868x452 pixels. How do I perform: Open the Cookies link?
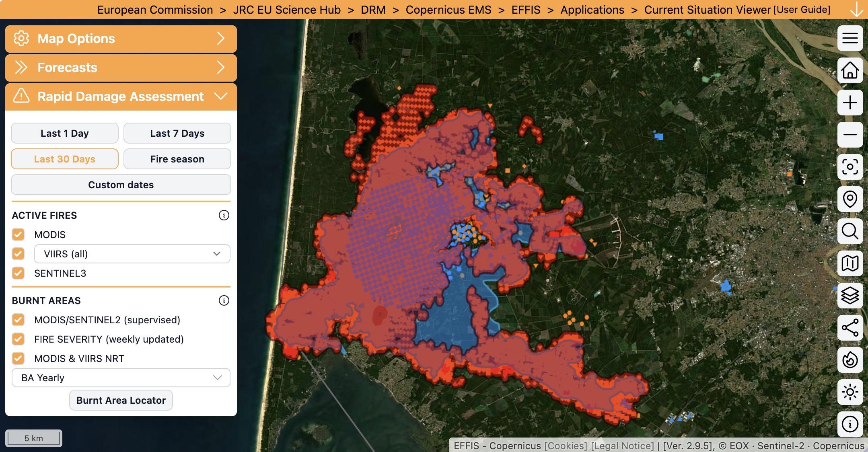566,446
